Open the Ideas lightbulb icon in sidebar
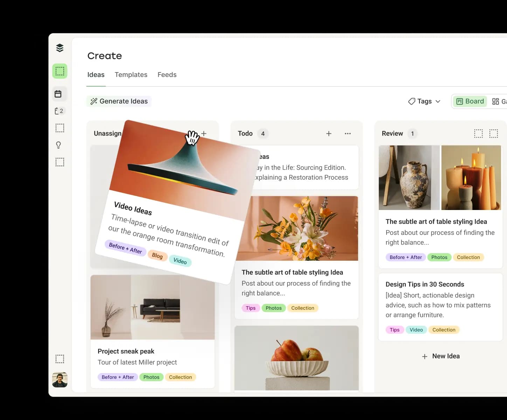 58,145
